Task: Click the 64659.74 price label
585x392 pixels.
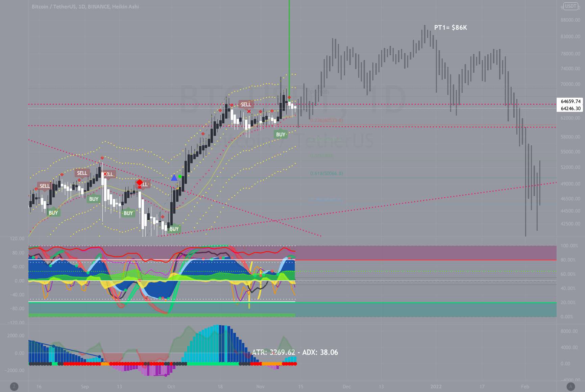Action: click(x=570, y=101)
